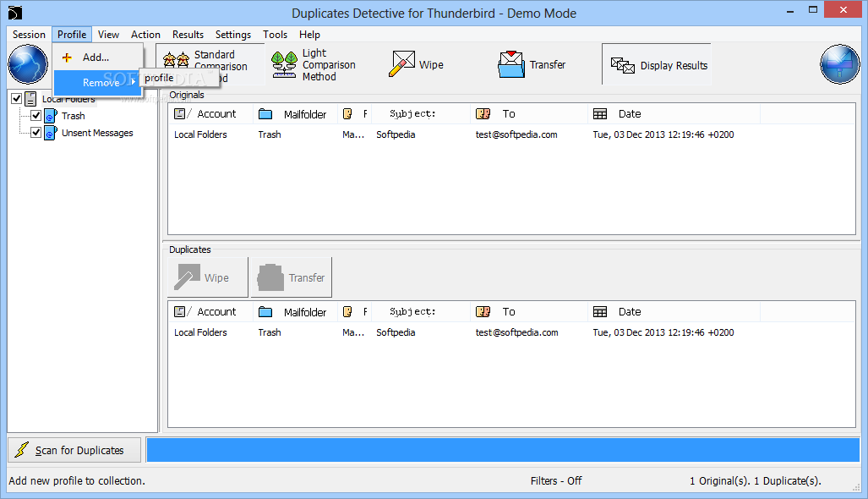Click the Wipe pencil-envelope icon in toolbar

tap(402, 63)
